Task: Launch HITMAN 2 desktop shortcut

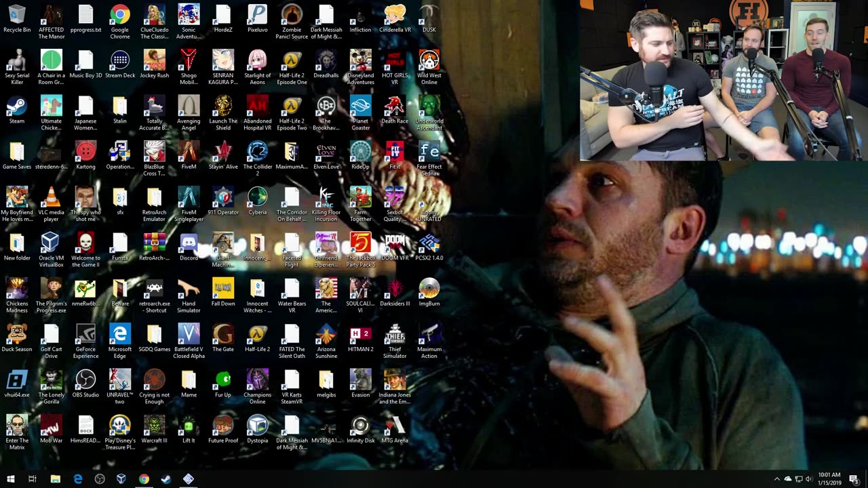Action: (x=360, y=339)
